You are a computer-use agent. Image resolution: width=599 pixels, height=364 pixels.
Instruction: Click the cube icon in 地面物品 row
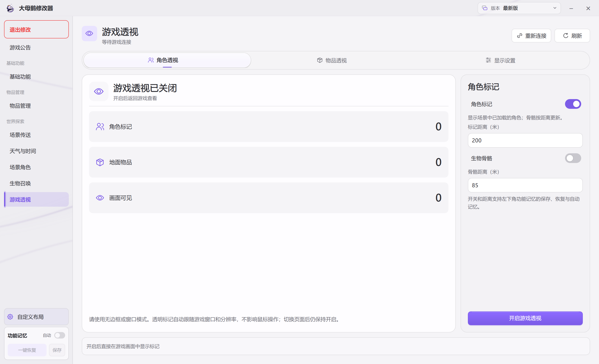(x=100, y=162)
